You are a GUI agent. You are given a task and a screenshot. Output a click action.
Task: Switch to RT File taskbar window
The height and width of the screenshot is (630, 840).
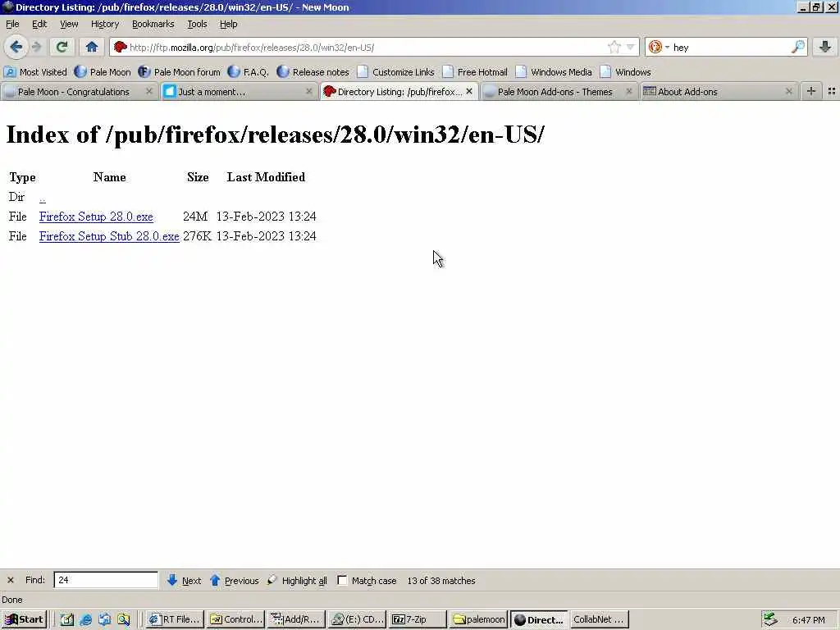point(176,620)
